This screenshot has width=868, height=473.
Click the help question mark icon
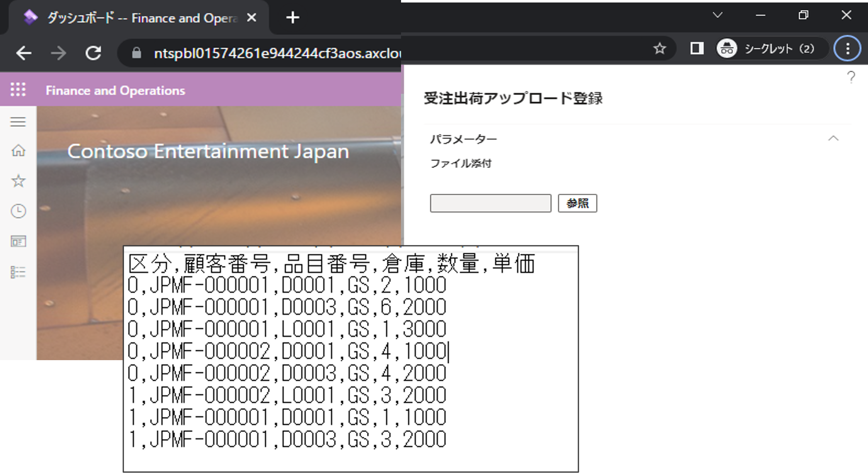[851, 77]
